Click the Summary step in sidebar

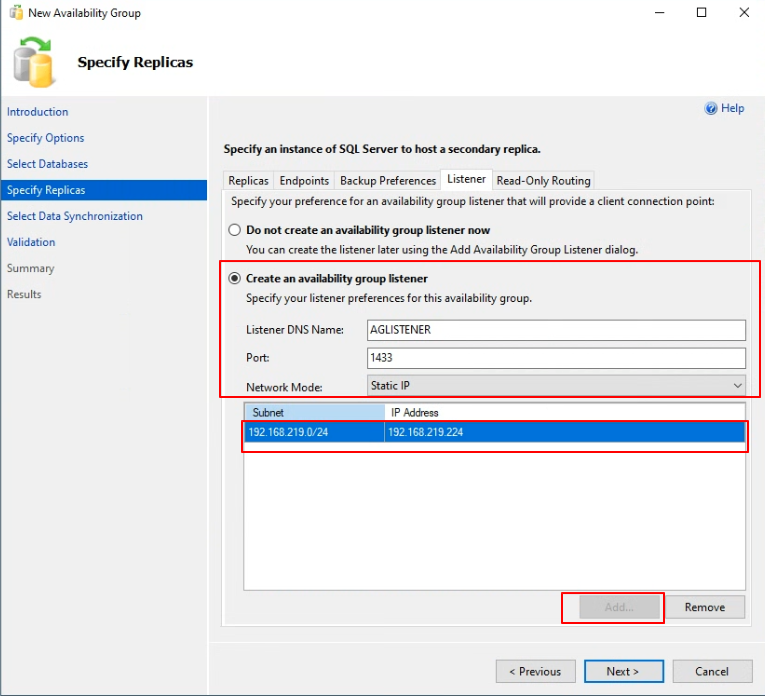[30, 268]
